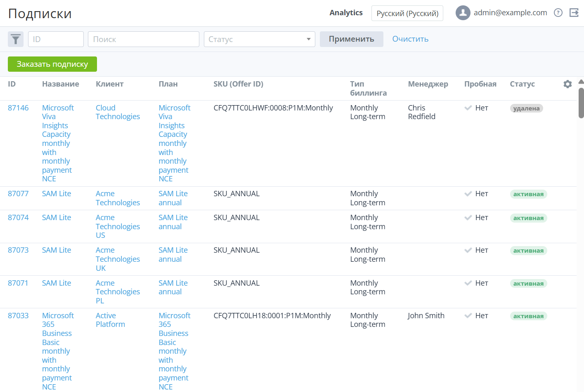Open the Analytics menu item
This screenshot has height=392, width=584.
346,13
